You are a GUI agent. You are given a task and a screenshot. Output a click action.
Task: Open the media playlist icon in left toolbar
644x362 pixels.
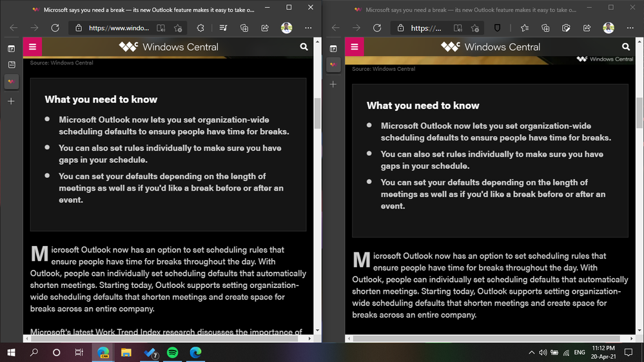coord(224,28)
